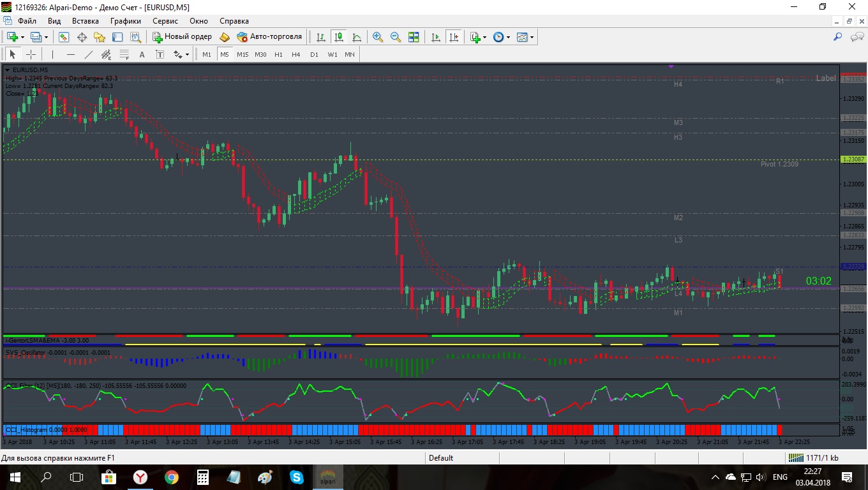Image resolution: width=868 pixels, height=490 pixels.
Task: Toggle chart auto scroll
Action: tap(436, 37)
